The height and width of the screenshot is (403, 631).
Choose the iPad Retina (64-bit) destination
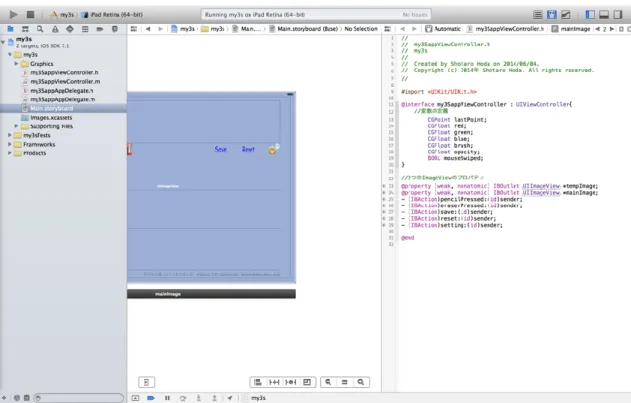(112, 15)
